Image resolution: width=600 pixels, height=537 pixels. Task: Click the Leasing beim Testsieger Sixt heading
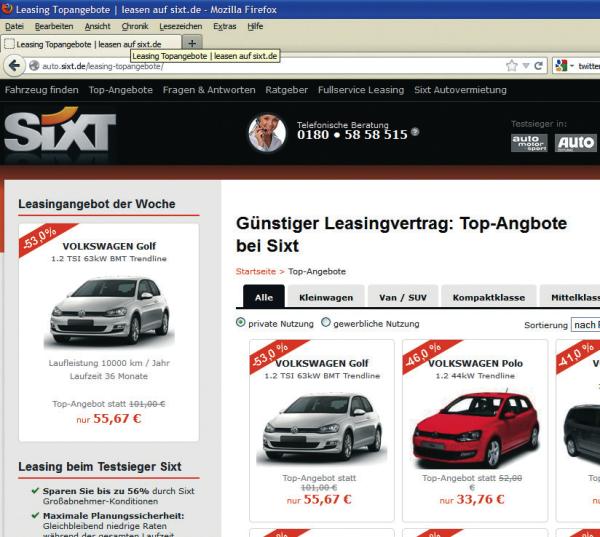click(x=100, y=467)
